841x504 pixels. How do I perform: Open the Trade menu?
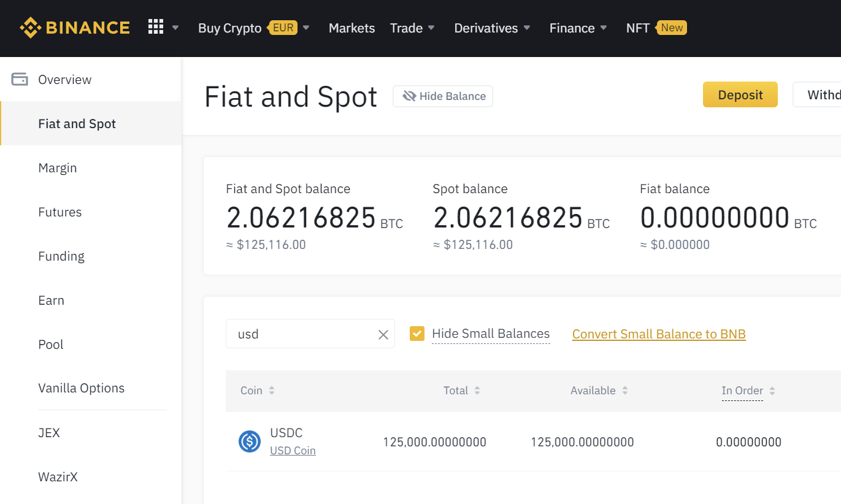tap(406, 28)
